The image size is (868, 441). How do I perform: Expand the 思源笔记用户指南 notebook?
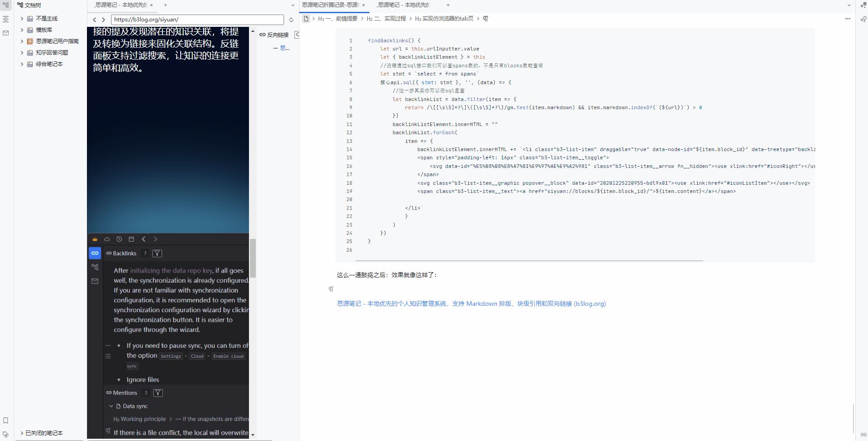22,41
